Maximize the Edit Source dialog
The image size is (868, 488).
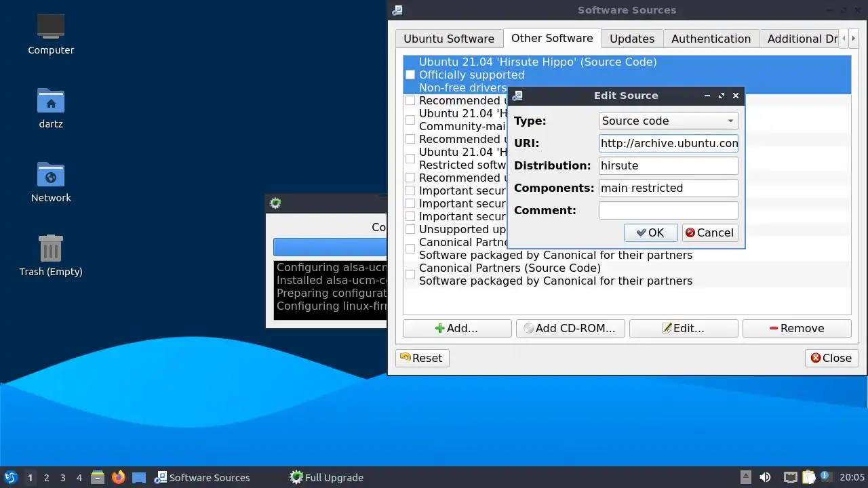click(x=722, y=96)
